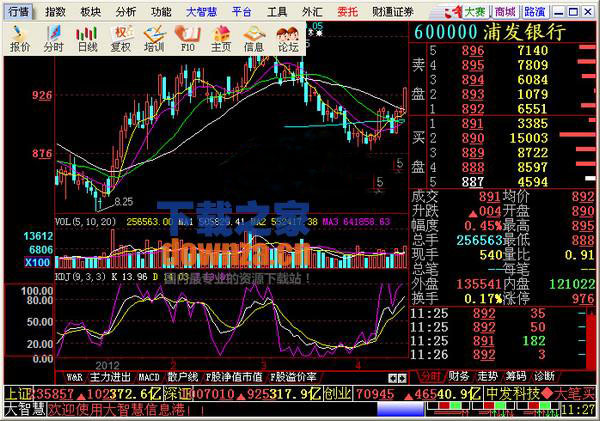Click the 8.25 low price marker
The image size is (600, 421).
tap(124, 201)
